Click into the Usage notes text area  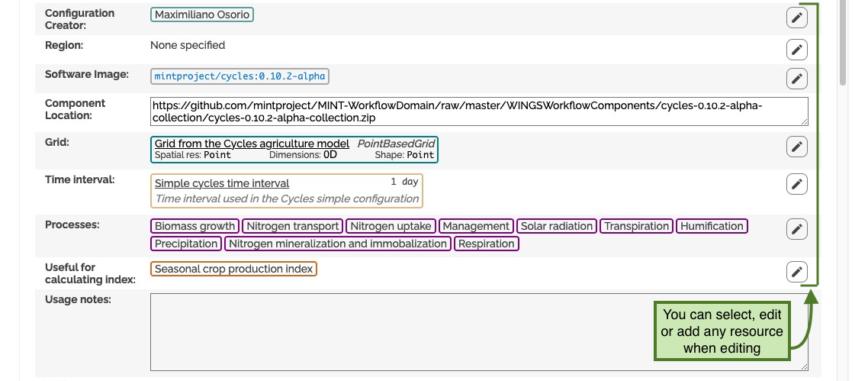pyautogui.click(x=479, y=332)
